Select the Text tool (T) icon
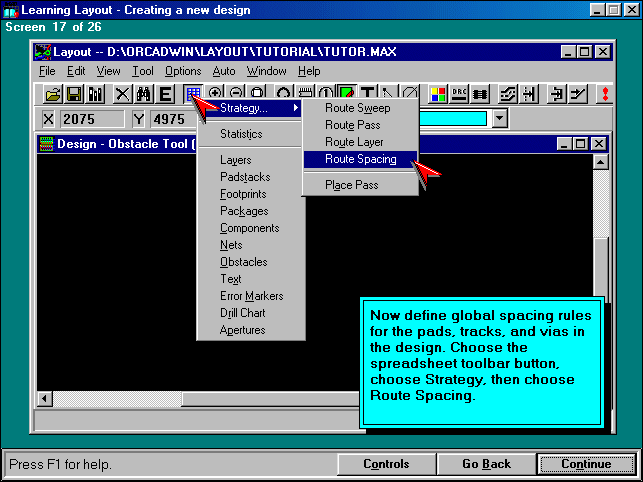Viewport: 643px width, 482px height. [368, 94]
